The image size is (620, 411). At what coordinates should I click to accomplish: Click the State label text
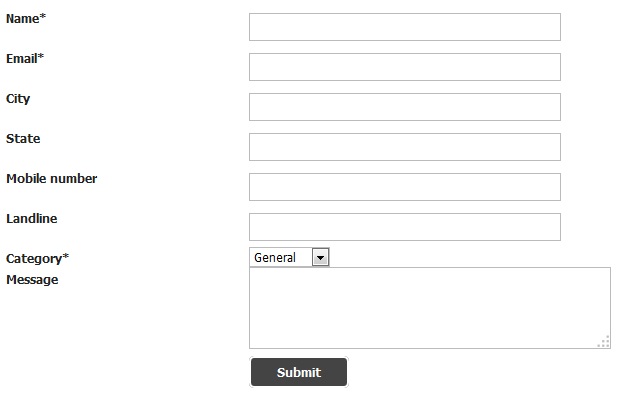23,138
